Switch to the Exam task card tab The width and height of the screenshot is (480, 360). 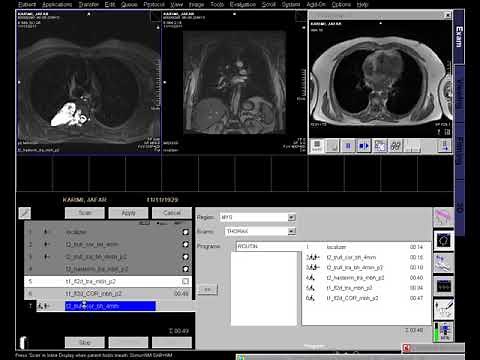459,37
